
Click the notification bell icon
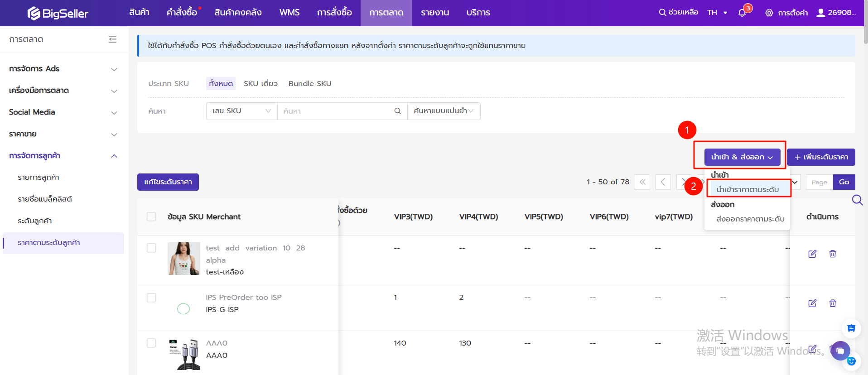click(x=742, y=13)
